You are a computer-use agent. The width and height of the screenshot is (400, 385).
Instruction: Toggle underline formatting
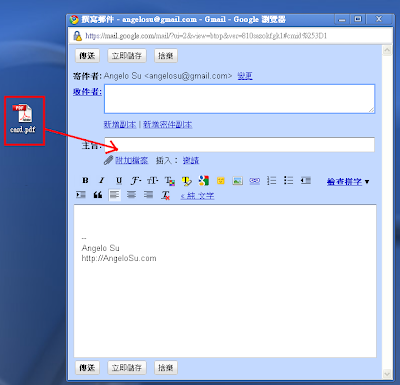pos(119,181)
